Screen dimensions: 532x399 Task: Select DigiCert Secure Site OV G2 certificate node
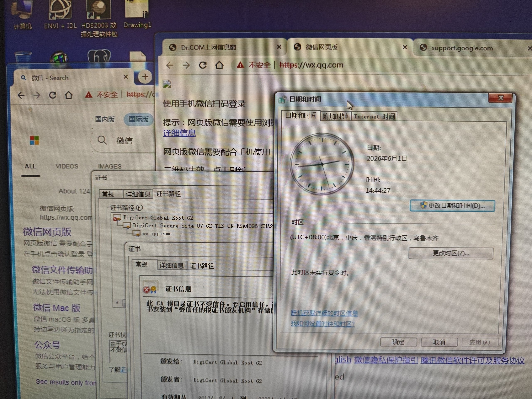[203, 226]
